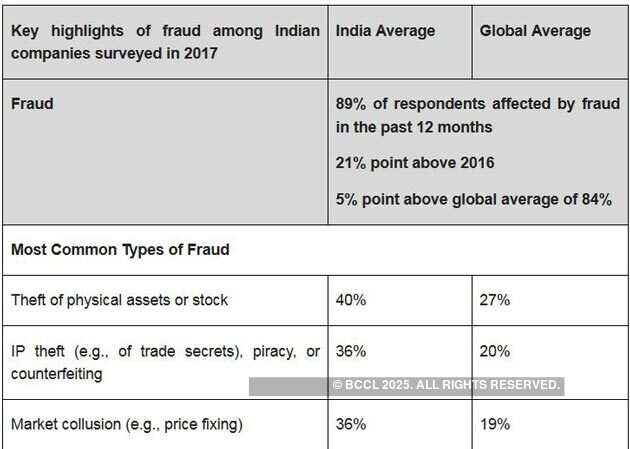
Task: Click the 'Most Common Types of Fraud' heading
Action: (120, 249)
